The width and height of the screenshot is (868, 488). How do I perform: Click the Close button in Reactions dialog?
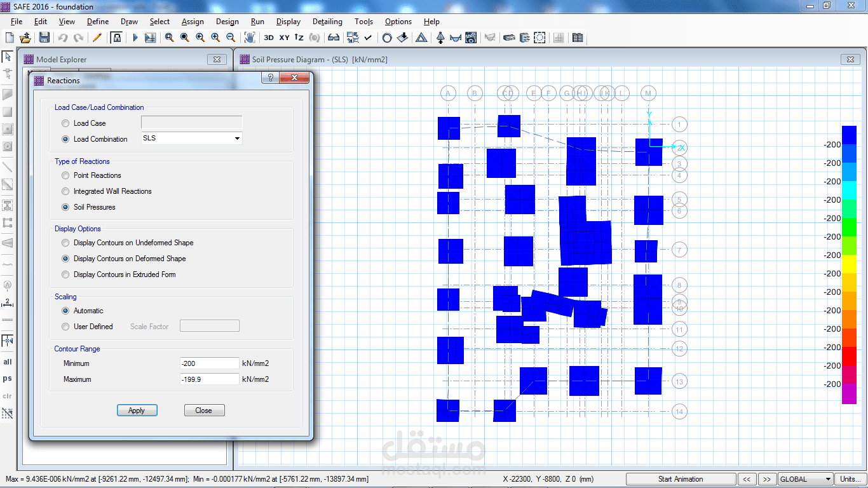click(204, 410)
